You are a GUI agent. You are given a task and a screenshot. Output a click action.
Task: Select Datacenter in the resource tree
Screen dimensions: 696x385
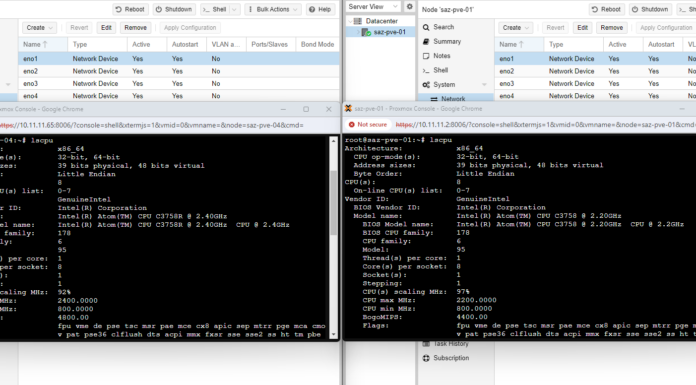click(x=381, y=21)
